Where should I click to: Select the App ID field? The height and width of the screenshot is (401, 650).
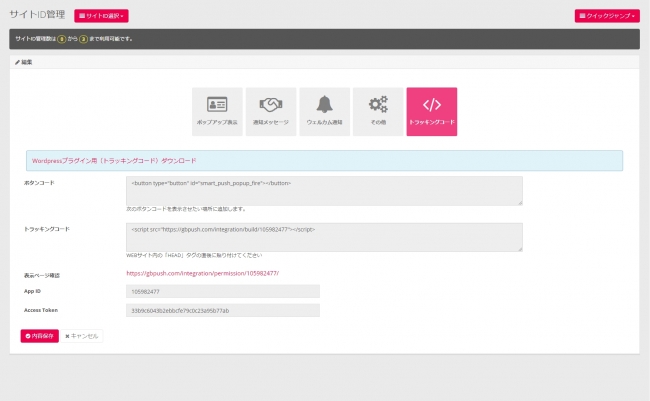pos(222,291)
